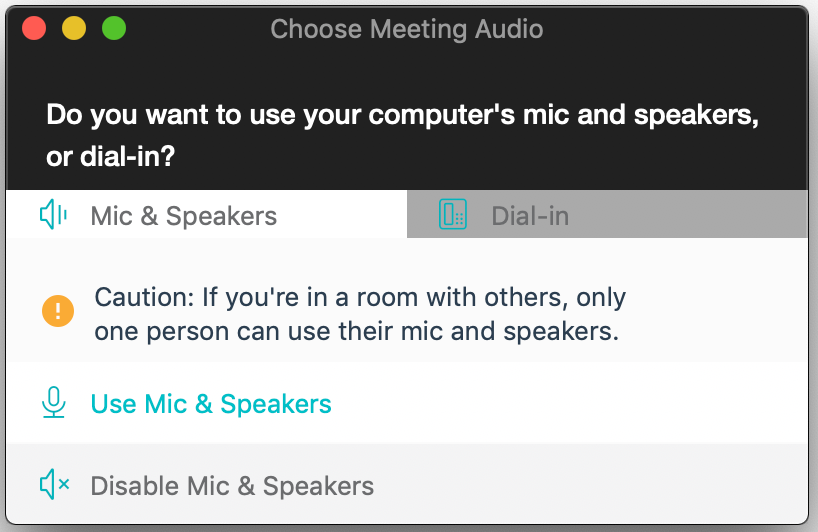This screenshot has width=818, height=532.
Task: Click the orange caution exclamation icon
Action: point(58,311)
